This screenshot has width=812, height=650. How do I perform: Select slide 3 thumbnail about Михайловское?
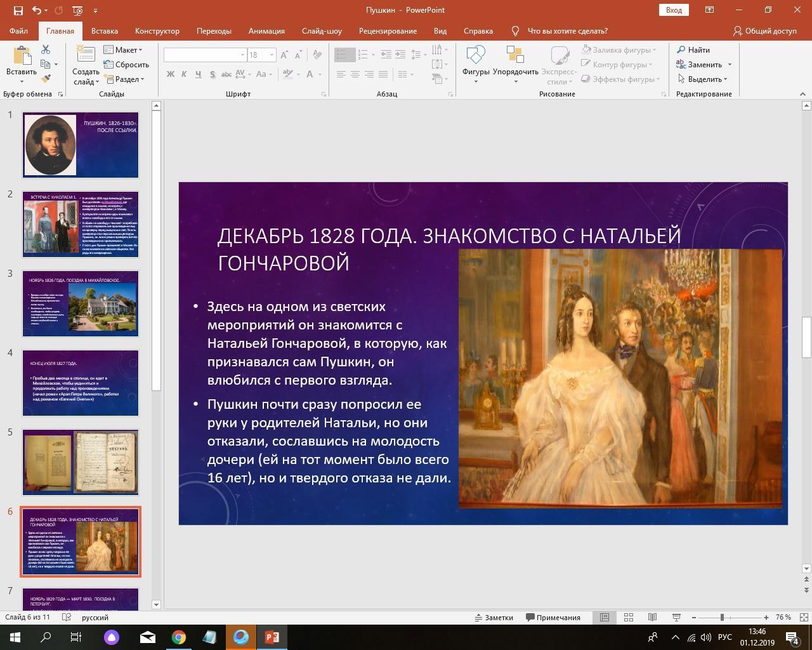click(81, 303)
